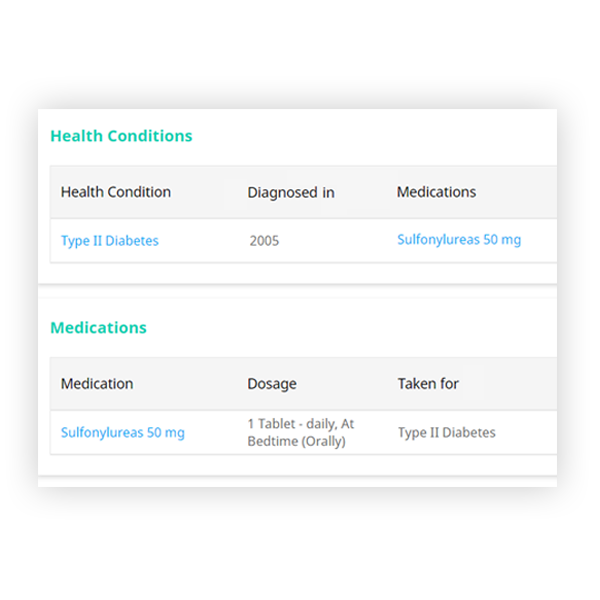Click Medications column header in Health Conditions table
Screen dimensions: 600x600
pos(436,192)
